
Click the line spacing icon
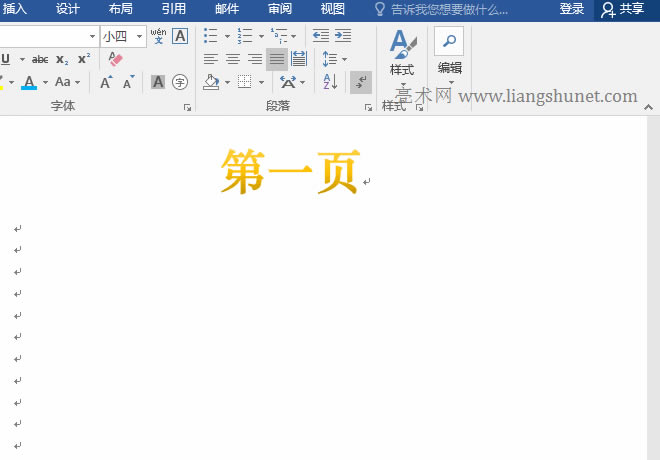click(x=330, y=59)
